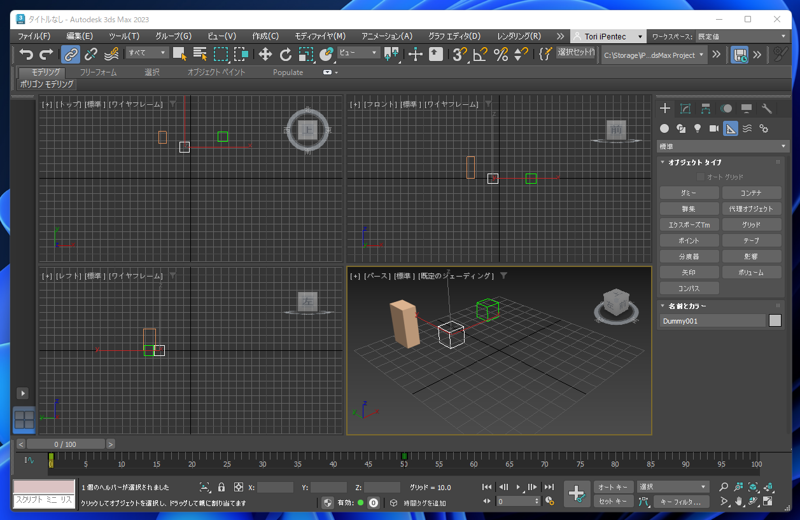Open the Utilities panel wrench icon
The width and height of the screenshot is (800, 520).
pos(767,109)
